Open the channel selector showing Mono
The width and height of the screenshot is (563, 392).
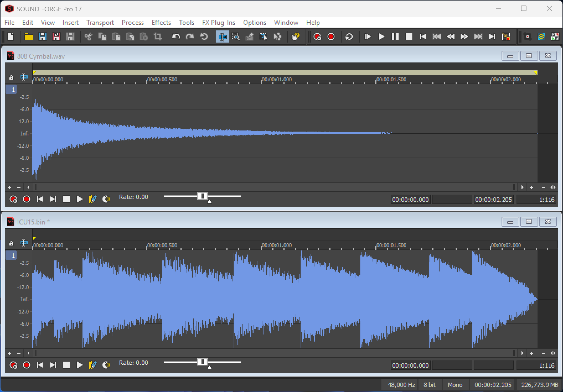coord(455,385)
